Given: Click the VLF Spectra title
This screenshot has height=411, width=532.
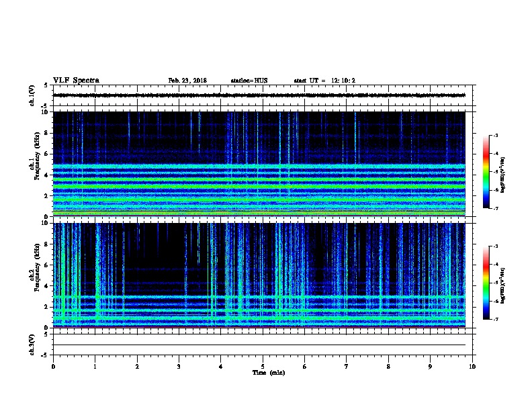Looking at the screenshot, I should [76, 81].
